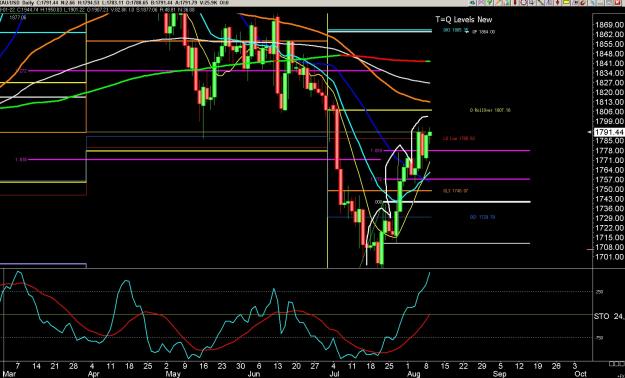Click the green checkmark toolbar icon

(x=489, y=3)
